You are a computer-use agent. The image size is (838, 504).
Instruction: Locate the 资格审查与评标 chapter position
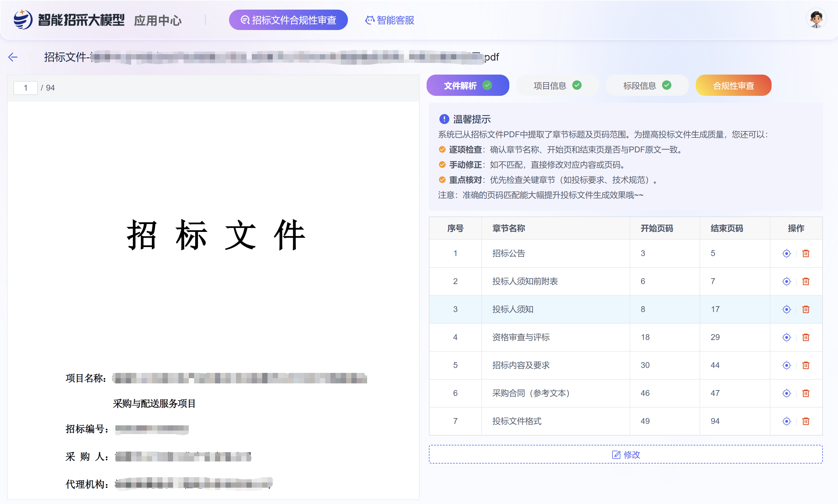click(786, 337)
